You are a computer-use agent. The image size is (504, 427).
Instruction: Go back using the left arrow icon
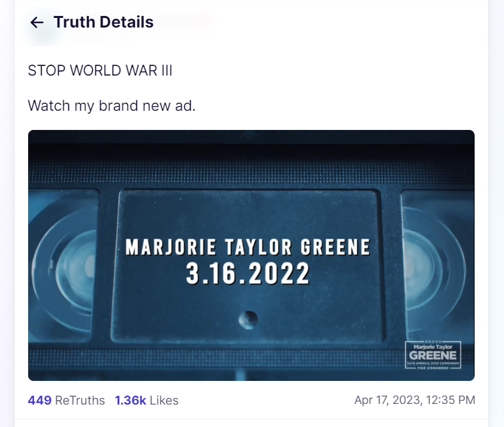pyautogui.click(x=36, y=22)
